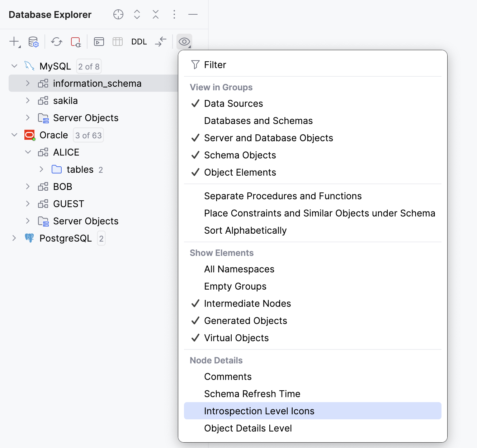Click the Deactivate (disconnect) icon
The width and height of the screenshot is (477, 448).
click(x=76, y=42)
